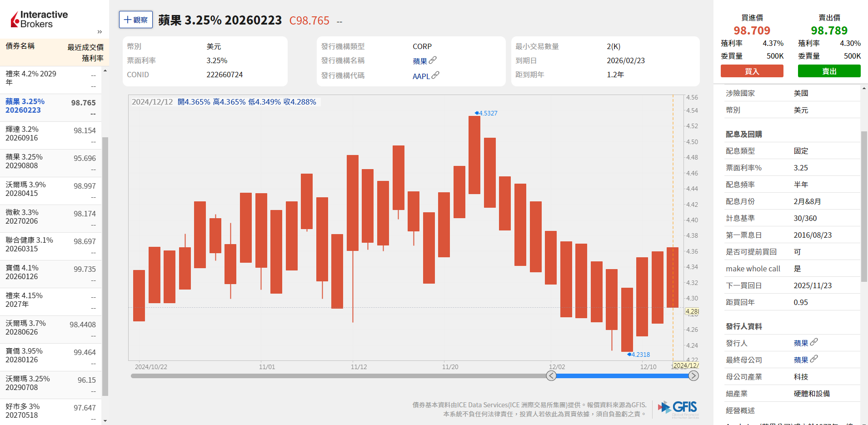This screenshot has width=868, height=425.
Task: Open link icon beside 最終母公司 蘋果
Action: pos(814,359)
